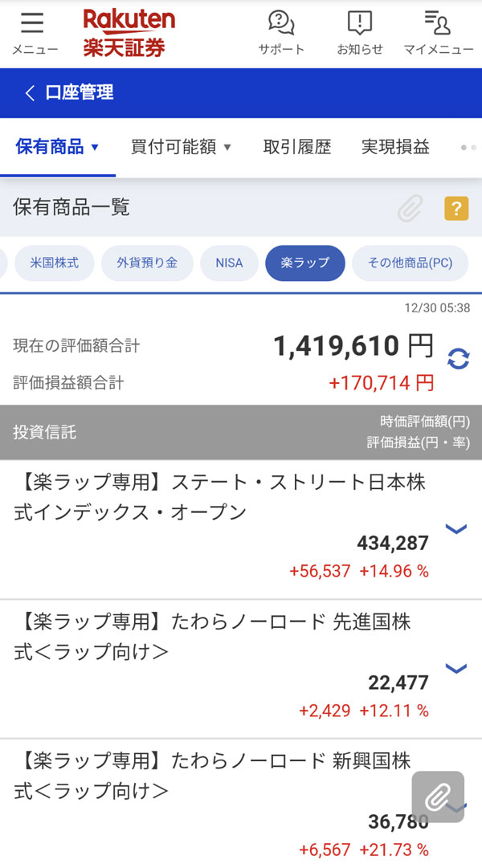Switch to the 取引履歴 tab
The width and height of the screenshot is (482, 868).
[x=297, y=147]
